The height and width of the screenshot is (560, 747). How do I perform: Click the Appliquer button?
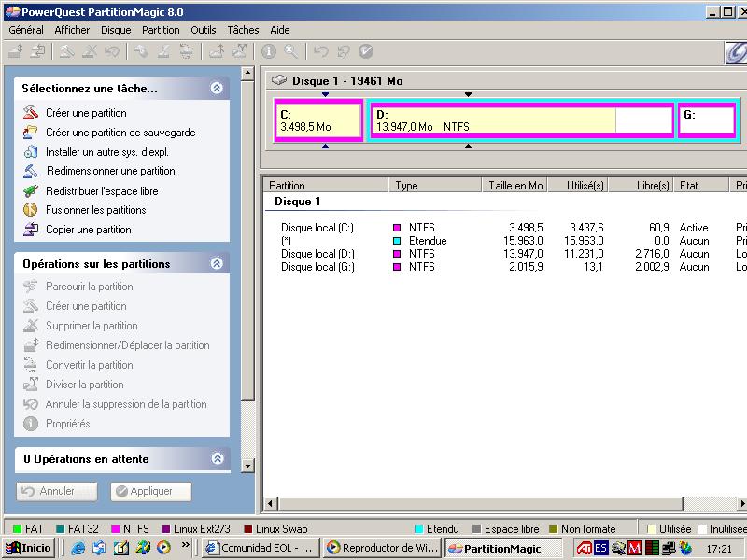[x=151, y=491]
